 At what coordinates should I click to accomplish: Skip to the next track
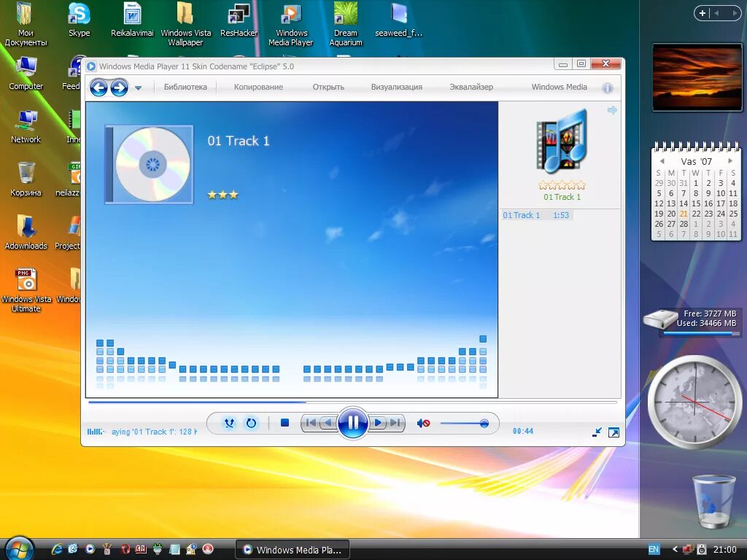pos(395,423)
